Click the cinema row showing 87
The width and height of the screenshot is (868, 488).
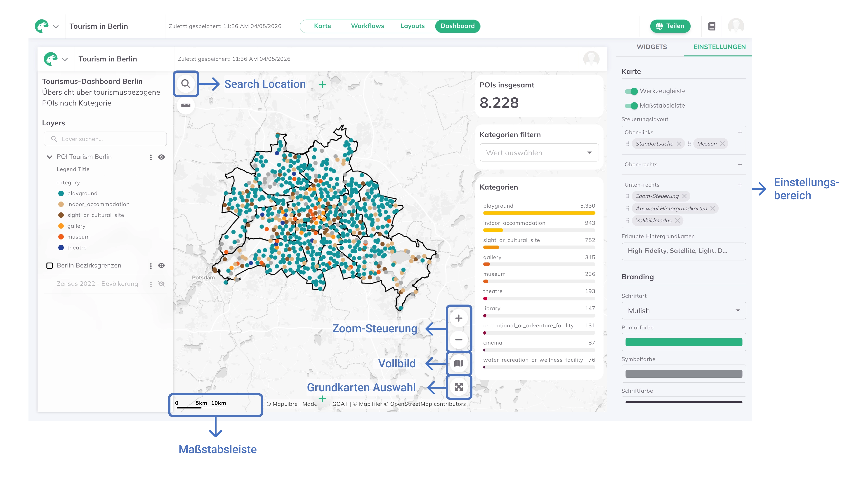[x=539, y=346]
